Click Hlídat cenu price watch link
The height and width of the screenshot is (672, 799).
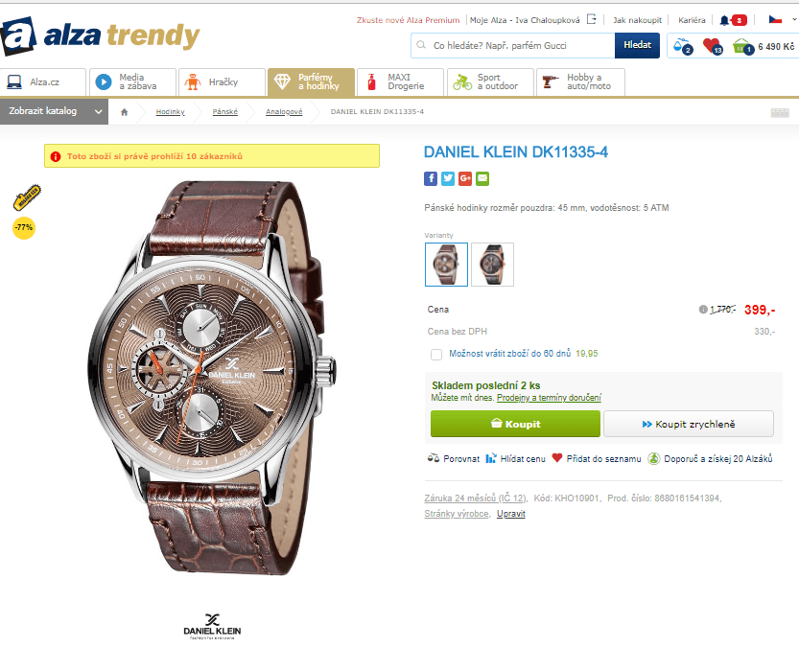pos(516,458)
